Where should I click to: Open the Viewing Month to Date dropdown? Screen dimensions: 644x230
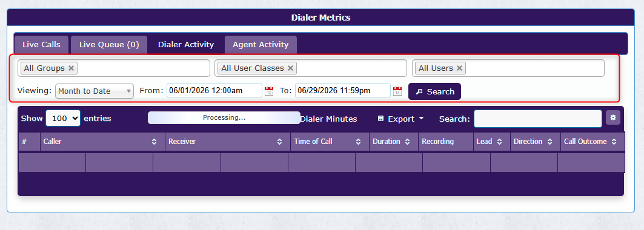(95, 91)
